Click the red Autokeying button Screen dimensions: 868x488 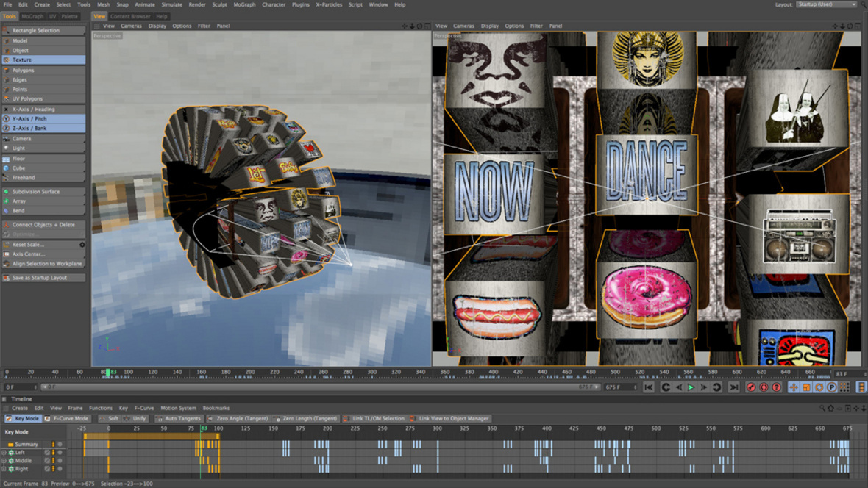point(764,387)
